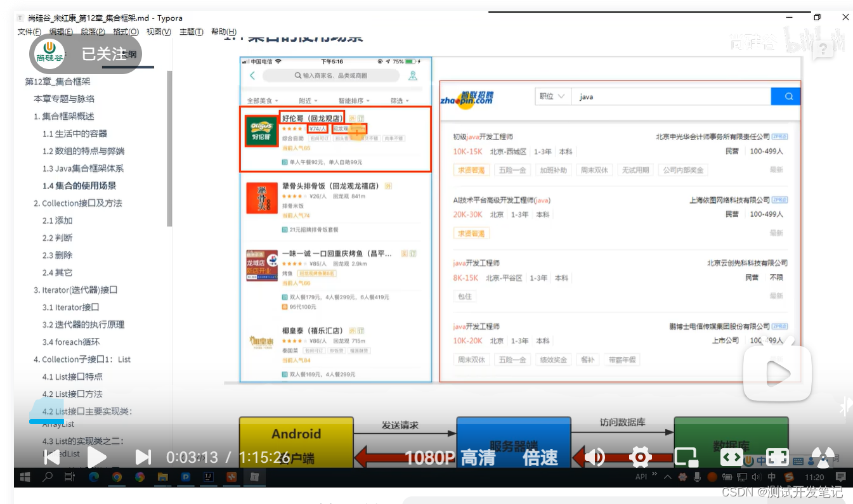Image resolution: width=853 pixels, height=504 pixels.
Task: Enter fullscreen video mode
Action: pyautogui.click(x=777, y=457)
